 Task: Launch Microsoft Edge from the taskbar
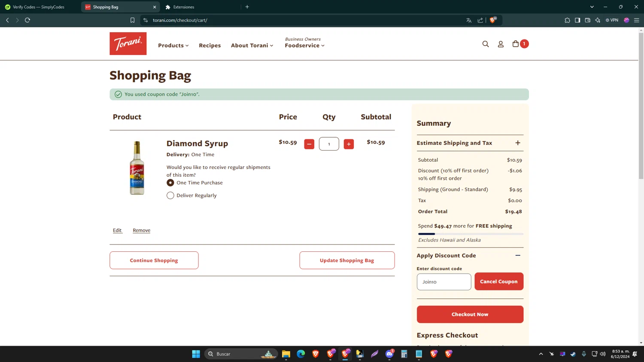[x=301, y=354]
